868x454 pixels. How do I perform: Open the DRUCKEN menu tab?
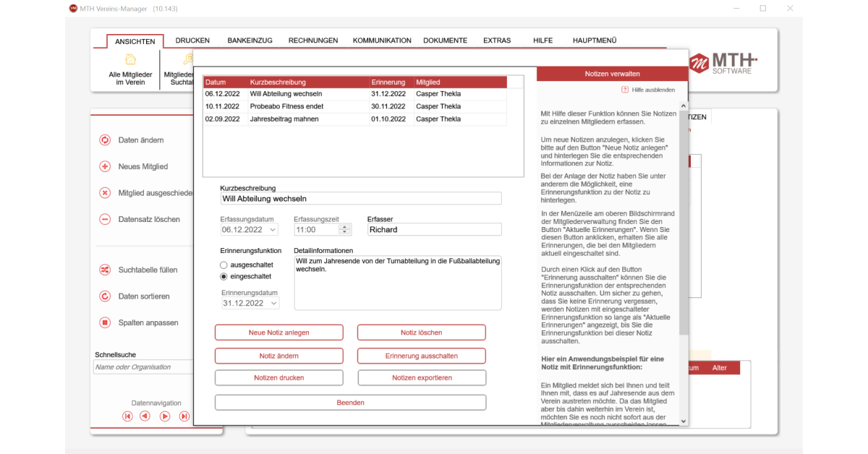point(192,40)
